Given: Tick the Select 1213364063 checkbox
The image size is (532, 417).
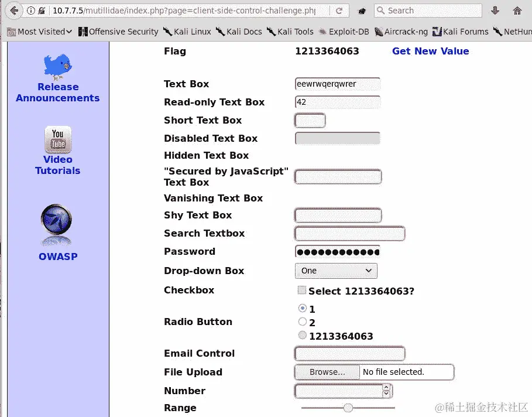Looking at the screenshot, I should coord(301,290).
